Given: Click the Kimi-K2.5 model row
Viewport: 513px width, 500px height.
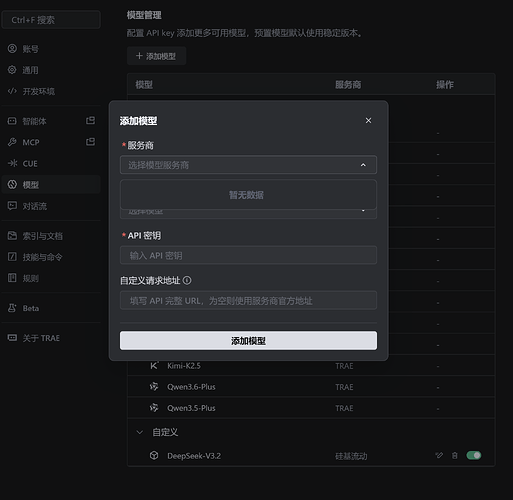Looking at the screenshot, I should pos(311,366).
